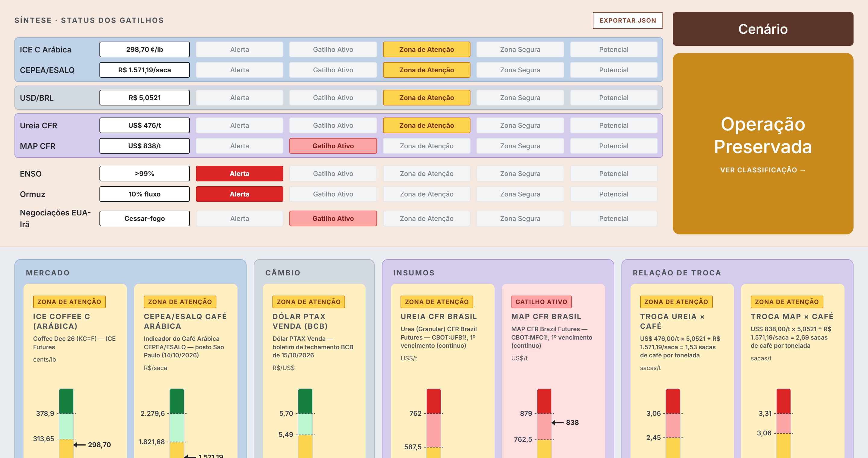Click the Troca Ureia × Café card title

point(672,321)
